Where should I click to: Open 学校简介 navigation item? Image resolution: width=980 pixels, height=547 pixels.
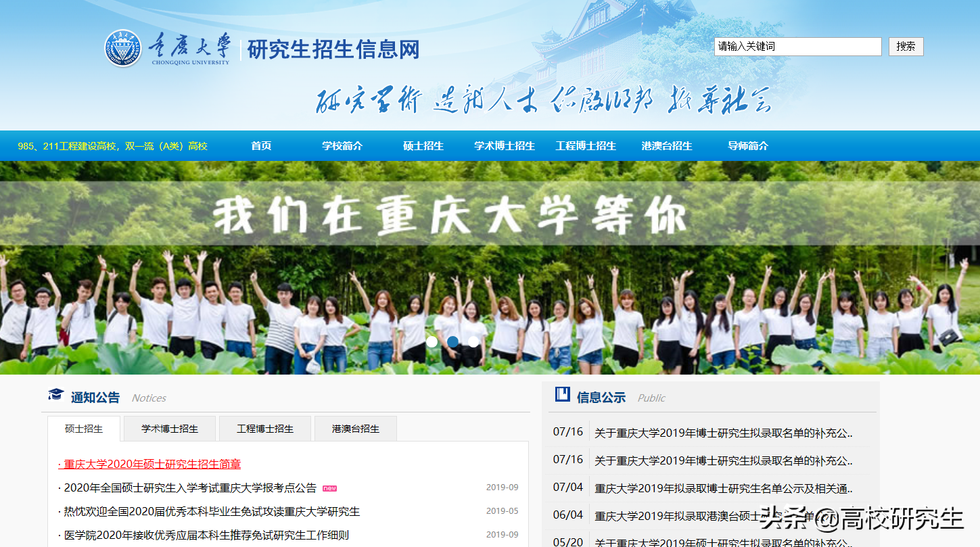[342, 146]
